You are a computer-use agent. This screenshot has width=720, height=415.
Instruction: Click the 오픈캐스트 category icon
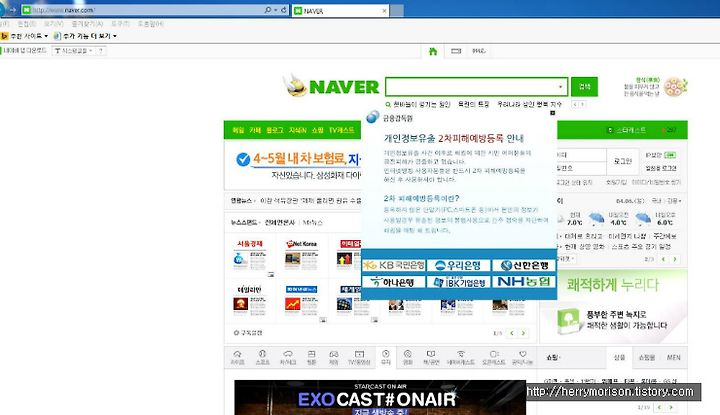(x=494, y=357)
